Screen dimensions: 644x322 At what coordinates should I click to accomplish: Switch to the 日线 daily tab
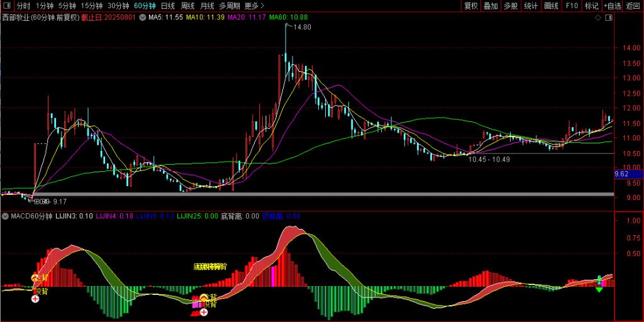point(167,6)
